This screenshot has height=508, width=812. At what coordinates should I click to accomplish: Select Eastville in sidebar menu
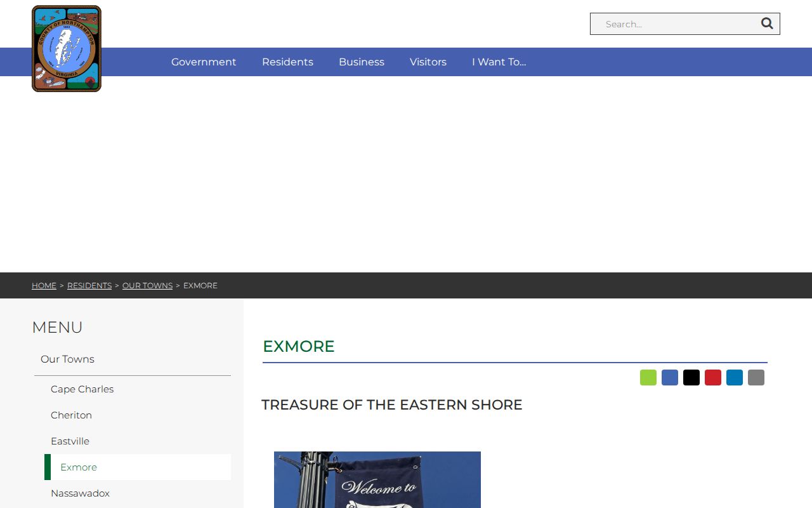click(x=138, y=441)
